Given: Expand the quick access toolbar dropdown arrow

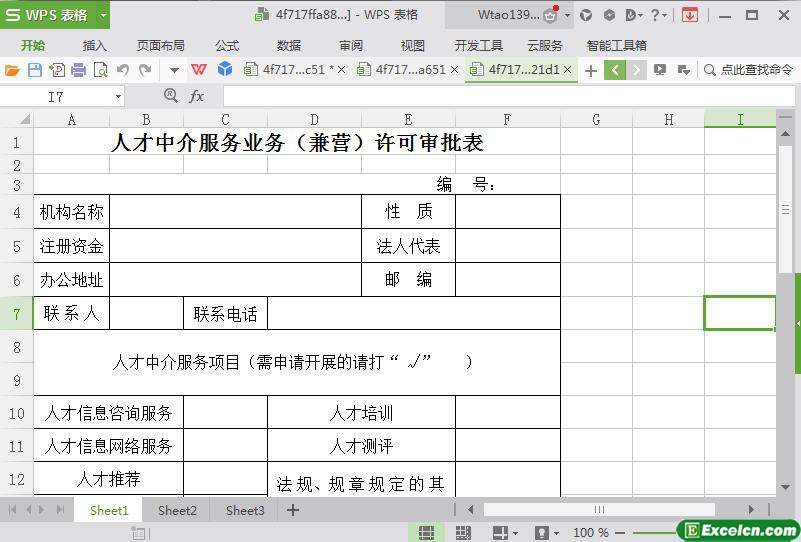Looking at the screenshot, I should pyautogui.click(x=174, y=70).
